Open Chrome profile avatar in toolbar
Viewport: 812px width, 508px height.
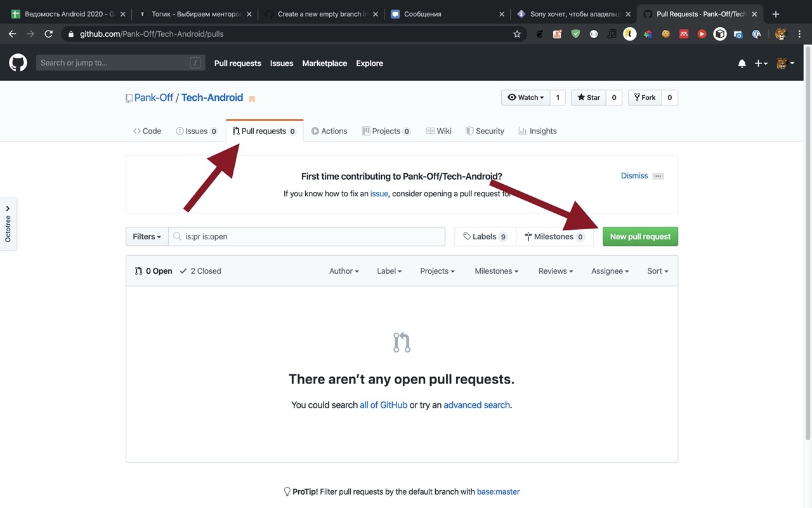(781, 34)
